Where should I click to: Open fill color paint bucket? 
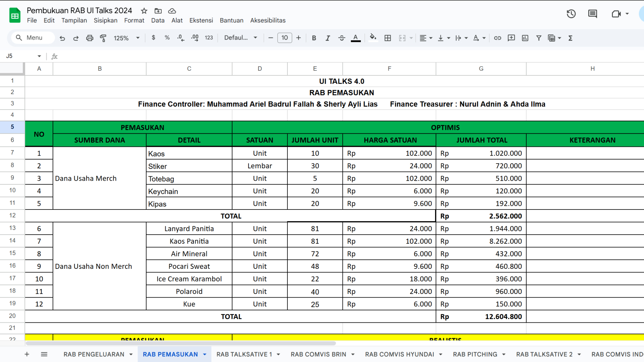[x=373, y=38]
